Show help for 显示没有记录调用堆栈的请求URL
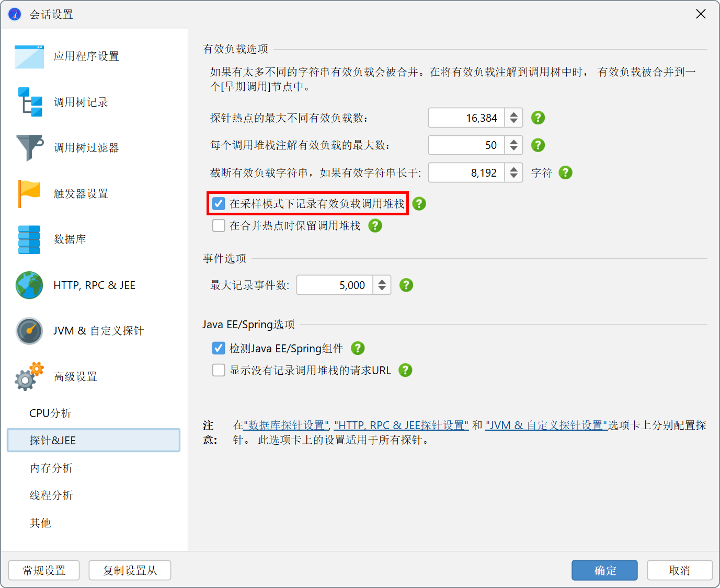Image resolution: width=720 pixels, height=588 pixels. click(405, 370)
